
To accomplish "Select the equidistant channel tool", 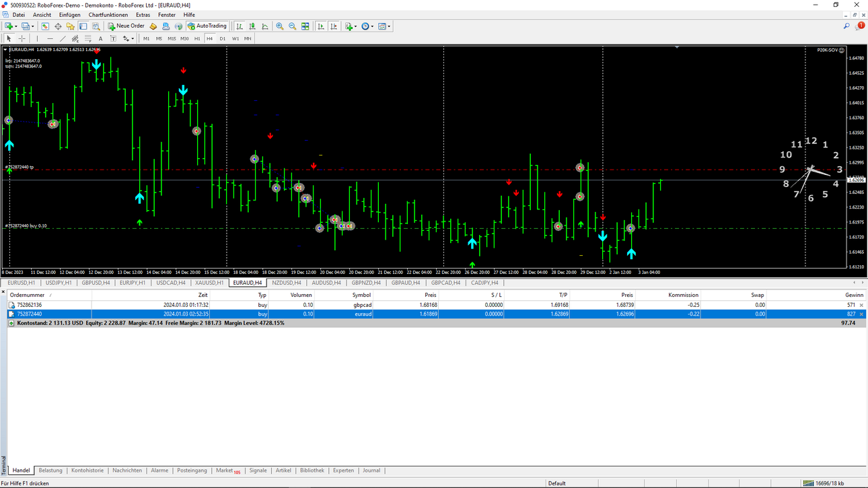I will click(75, 38).
